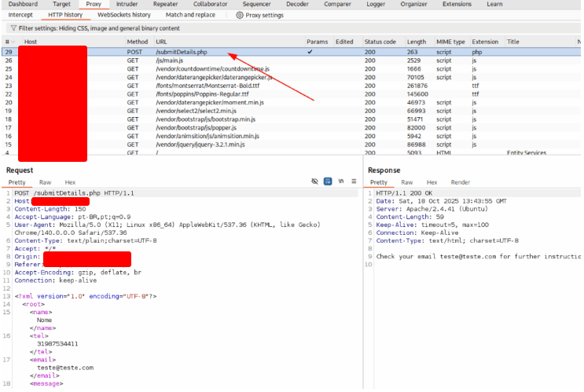Open the Intruder tab
This screenshot has width=584, height=392.
[x=127, y=4]
